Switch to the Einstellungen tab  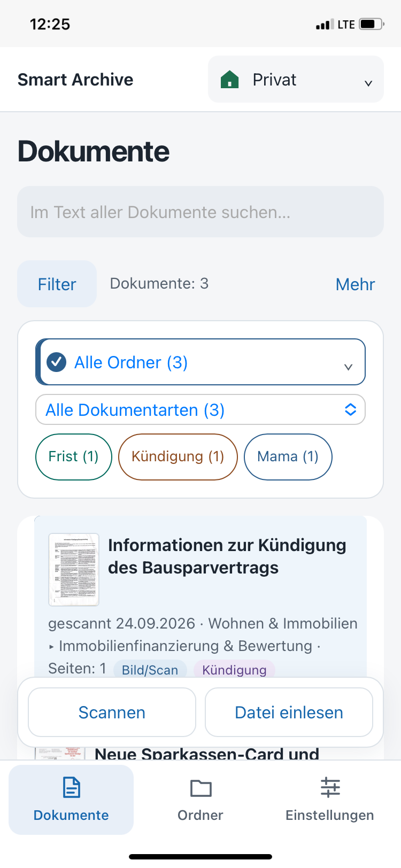(x=330, y=800)
